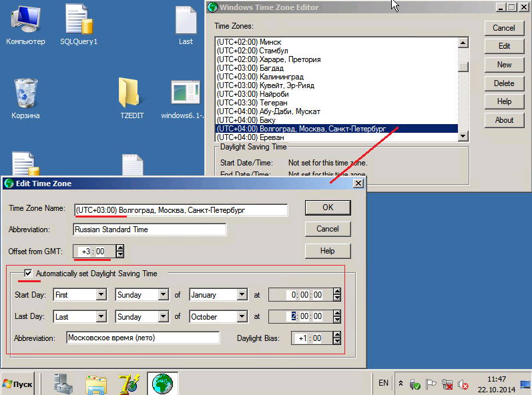Image resolution: width=532 pixels, height=395 pixels.
Task: Click the muted volume tray icon
Action: [x=463, y=384]
